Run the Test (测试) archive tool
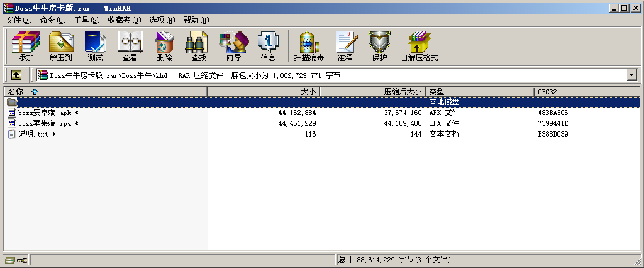 tap(95, 47)
